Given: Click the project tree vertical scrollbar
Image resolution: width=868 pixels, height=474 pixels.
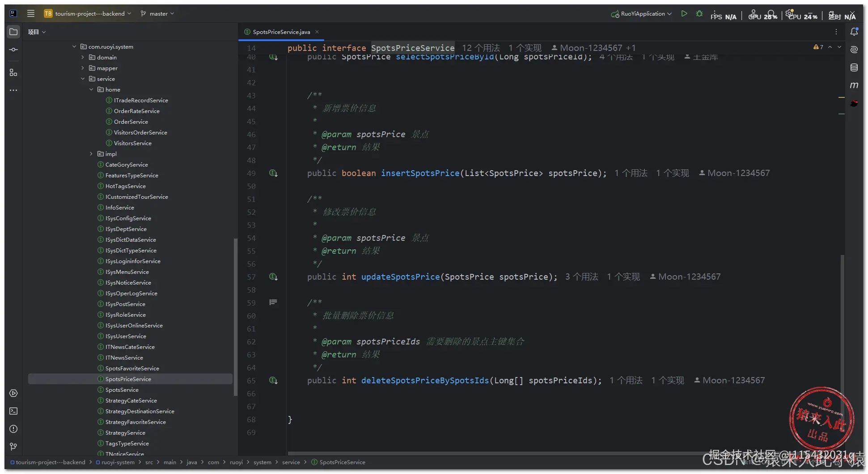Looking at the screenshot, I should 236,317.
